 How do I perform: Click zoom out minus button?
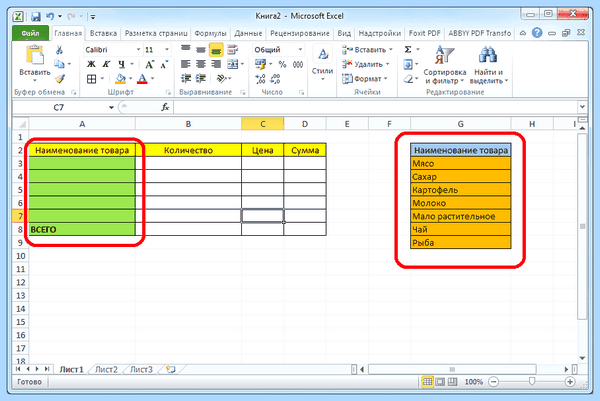[x=494, y=381]
